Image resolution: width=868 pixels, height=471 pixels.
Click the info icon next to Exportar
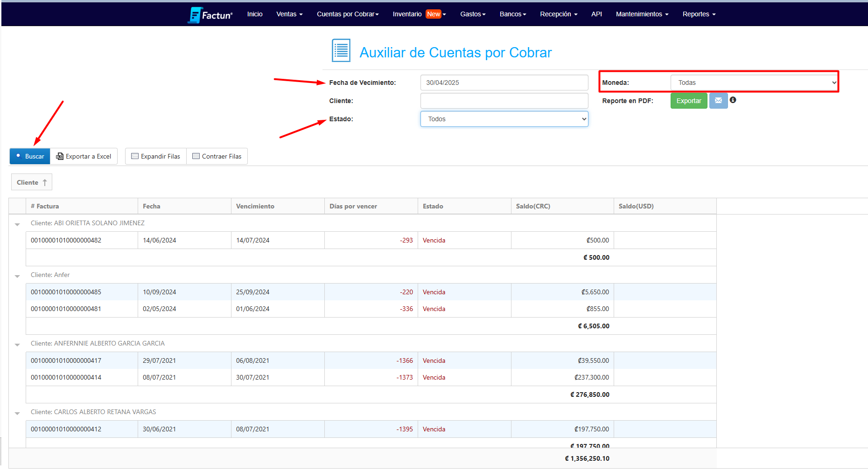tap(733, 100)
